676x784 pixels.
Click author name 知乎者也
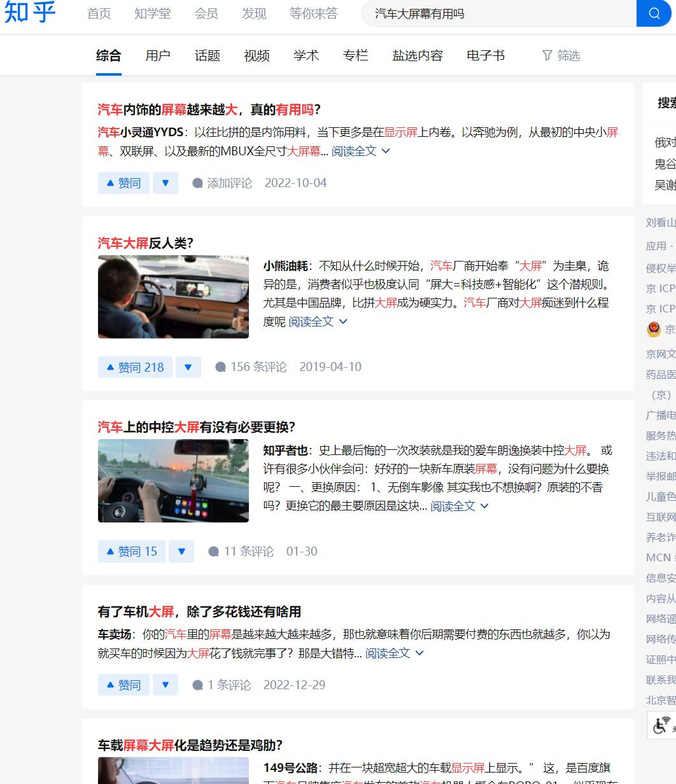[285, 451]
